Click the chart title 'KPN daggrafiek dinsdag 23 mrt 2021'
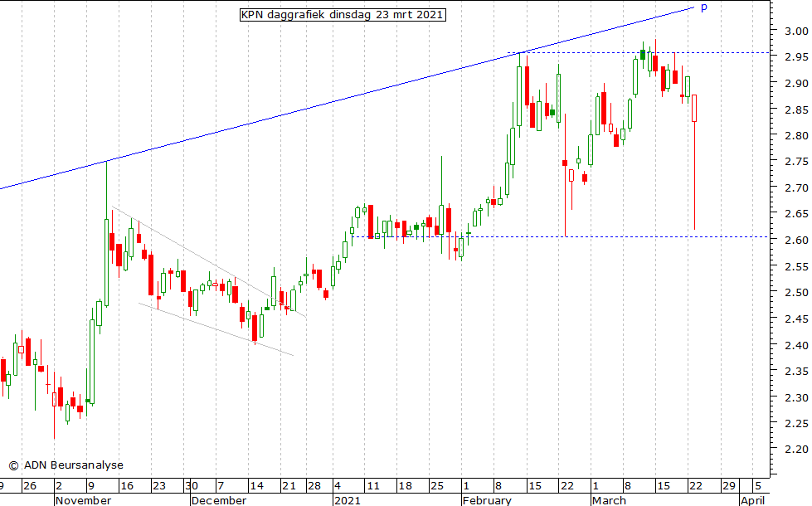 pos(343,14)
